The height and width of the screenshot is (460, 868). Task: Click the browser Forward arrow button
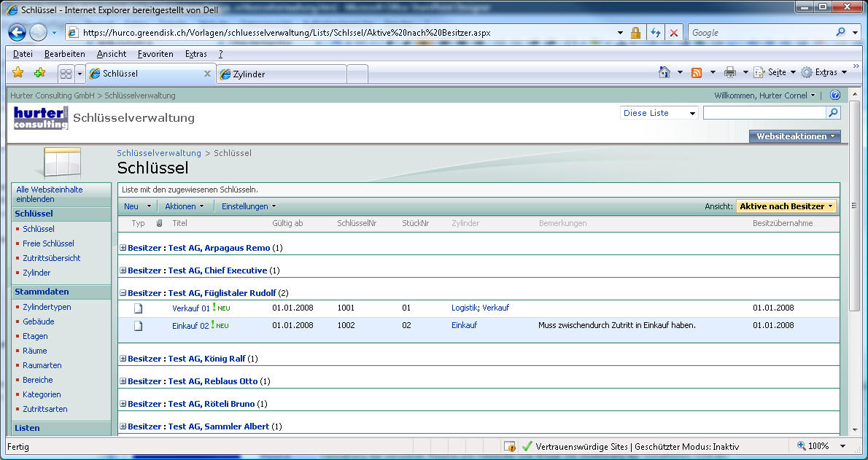point(38,33)
